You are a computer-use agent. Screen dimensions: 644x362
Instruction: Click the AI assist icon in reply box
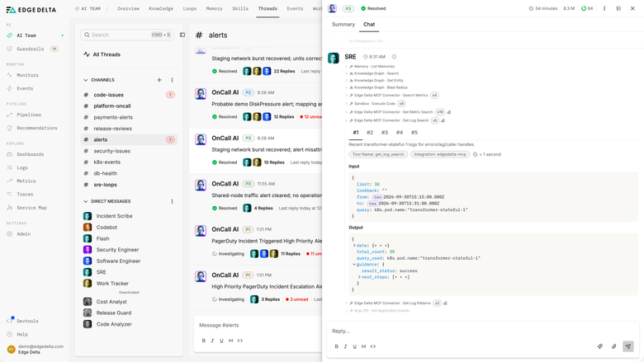[600, 346]
